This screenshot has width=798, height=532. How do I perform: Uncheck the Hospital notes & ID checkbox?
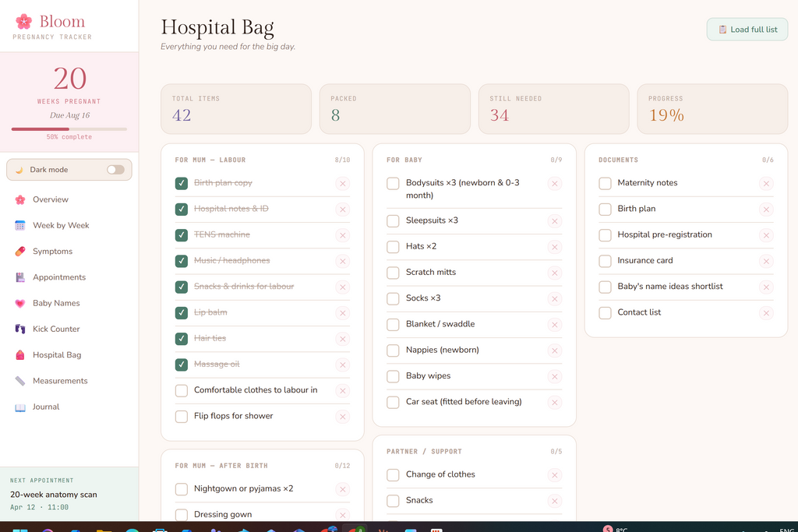coord(181,209)
